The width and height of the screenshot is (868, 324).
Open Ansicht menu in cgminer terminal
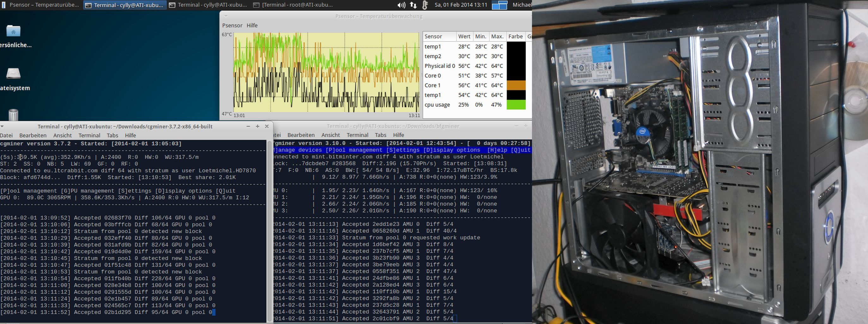[62, 135]
